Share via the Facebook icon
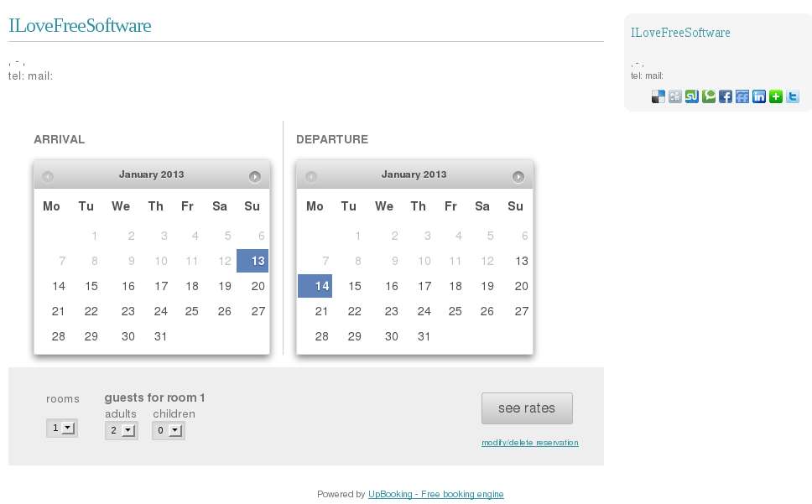812x504 pixels. 726,96
